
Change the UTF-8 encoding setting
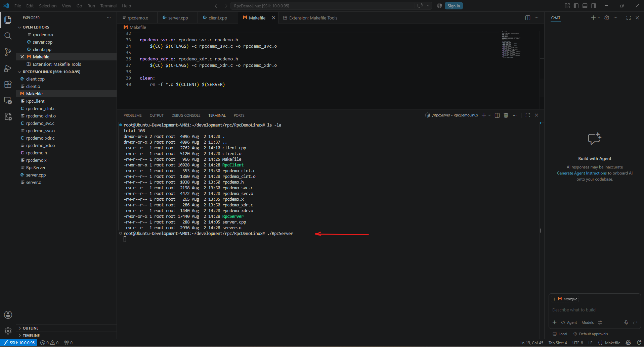(x=577, y=343)
